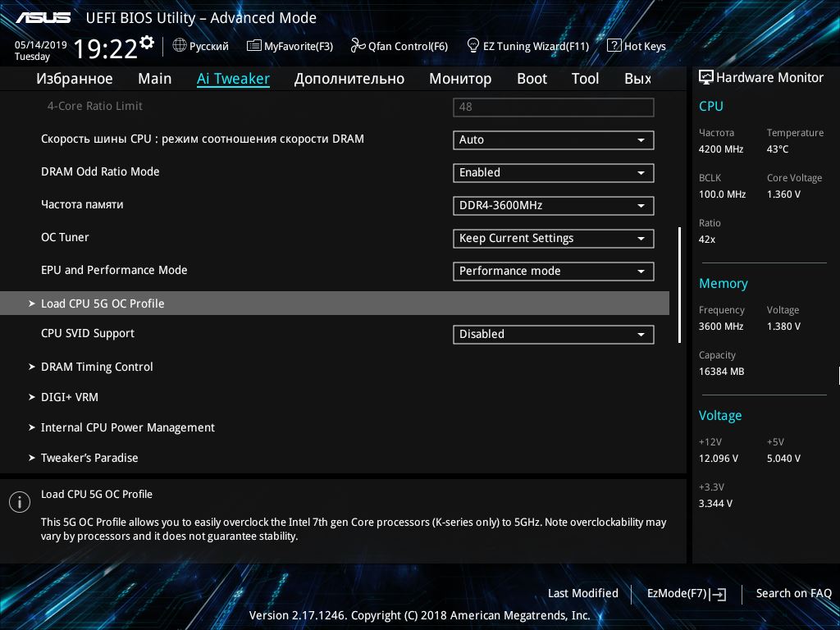Click the +12V value 12.096 V
Viewport: 840px width, 630px height.
[x=718, y=458]
